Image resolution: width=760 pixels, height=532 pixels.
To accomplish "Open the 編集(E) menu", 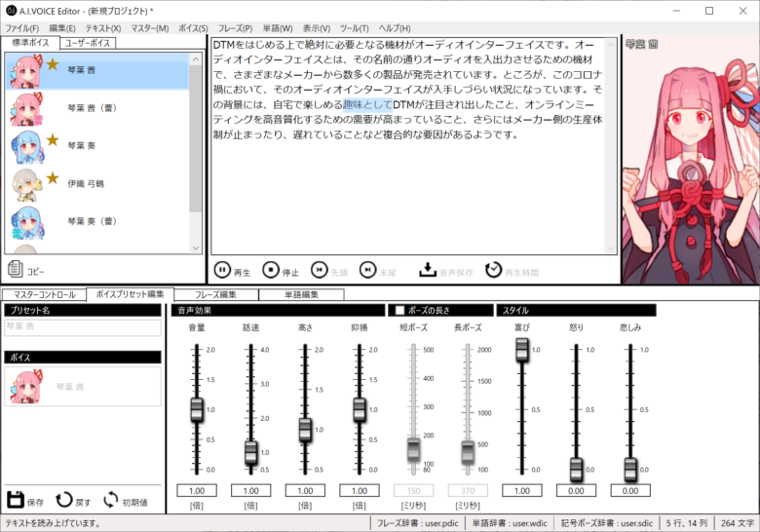I will point(62,28).
